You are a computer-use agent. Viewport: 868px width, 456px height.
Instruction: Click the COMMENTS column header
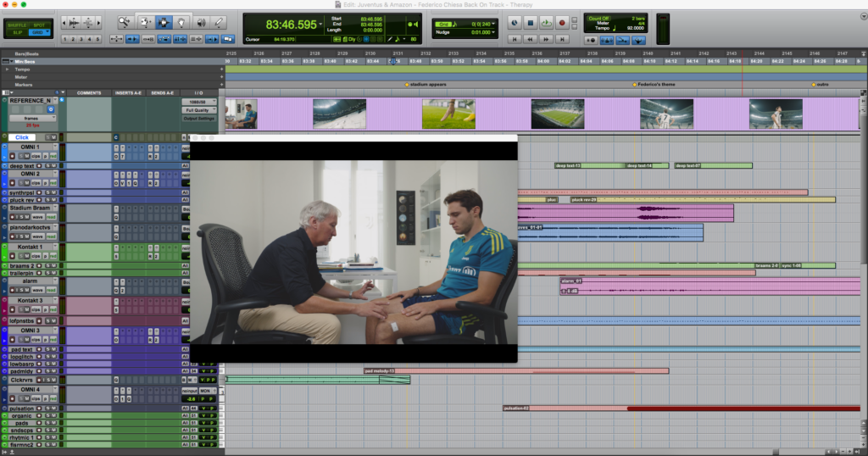[88, 93]
